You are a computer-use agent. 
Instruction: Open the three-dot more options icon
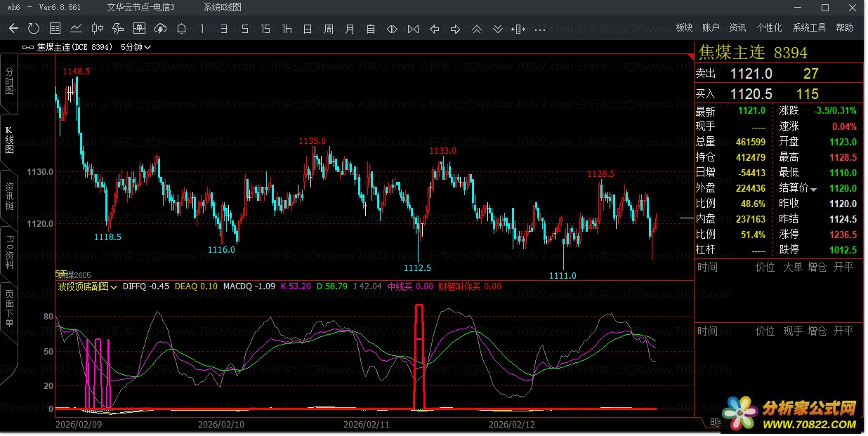(x=540, y=29)
